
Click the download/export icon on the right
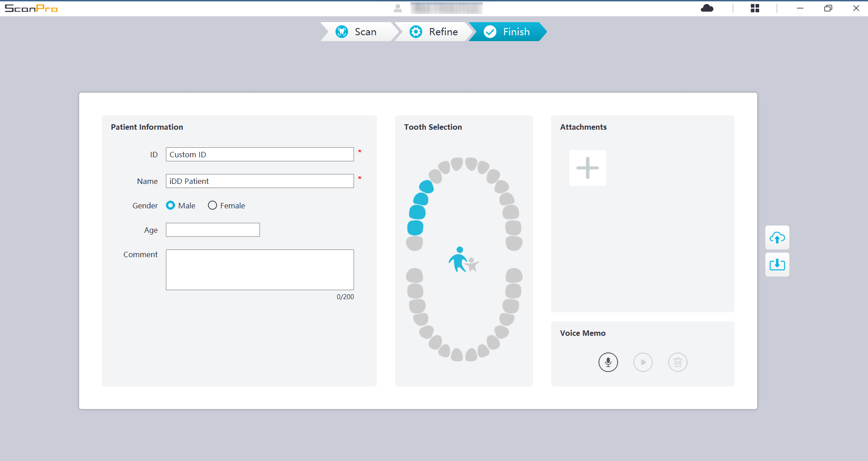(x=777, y=264)
